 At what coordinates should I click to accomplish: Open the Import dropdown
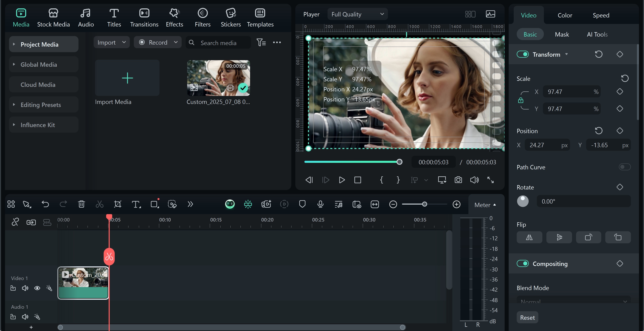(x=112, y=42)
